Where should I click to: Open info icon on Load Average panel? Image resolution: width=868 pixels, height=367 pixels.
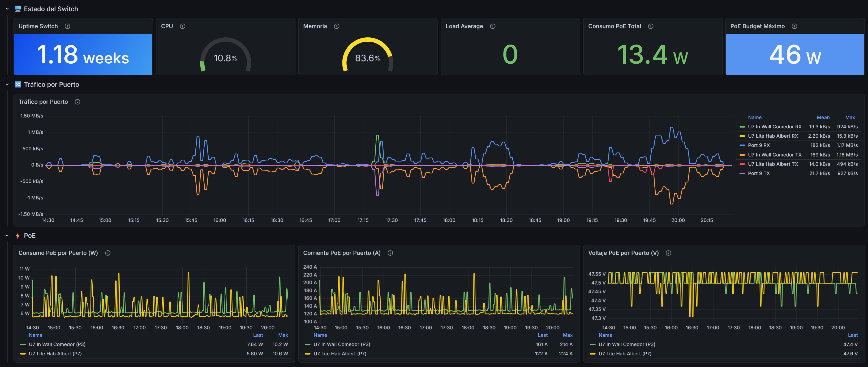click(493, 26)
